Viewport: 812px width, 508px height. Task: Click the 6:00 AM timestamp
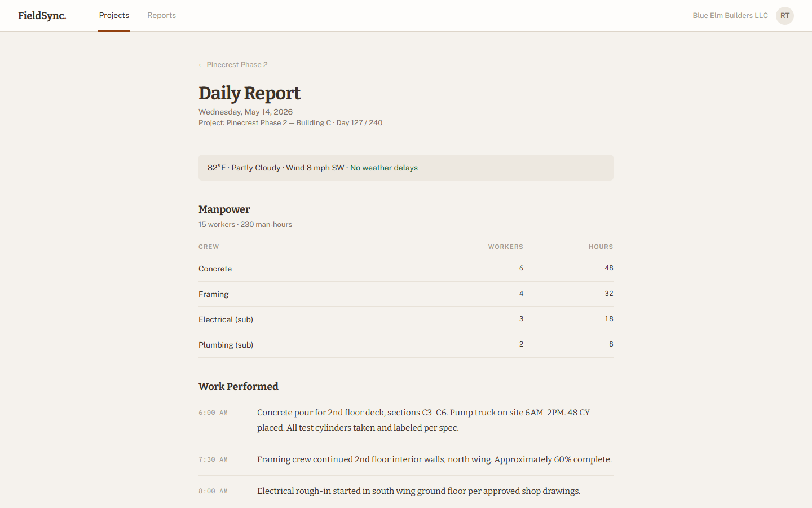coord(213,413)
